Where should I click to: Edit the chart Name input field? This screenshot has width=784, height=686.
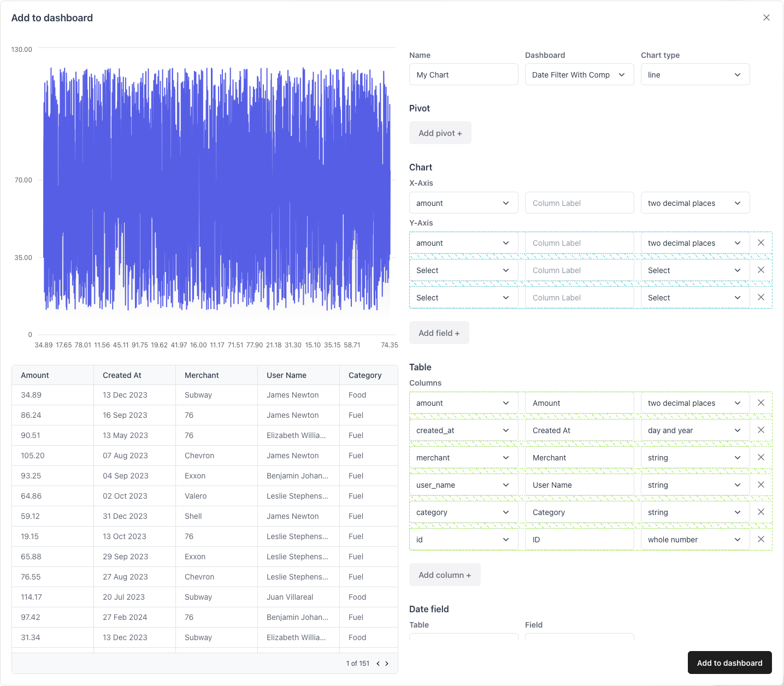(x=463, y=75)
